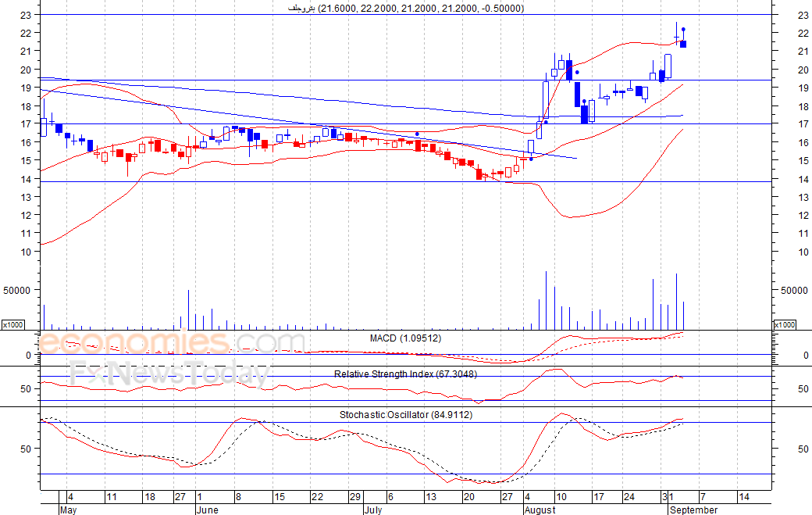Click the x1000 volume scale box on left

[x=13, y=325]
